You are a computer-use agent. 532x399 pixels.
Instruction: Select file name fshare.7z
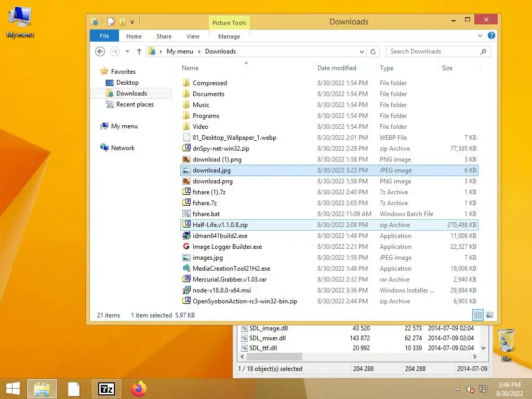205,203
